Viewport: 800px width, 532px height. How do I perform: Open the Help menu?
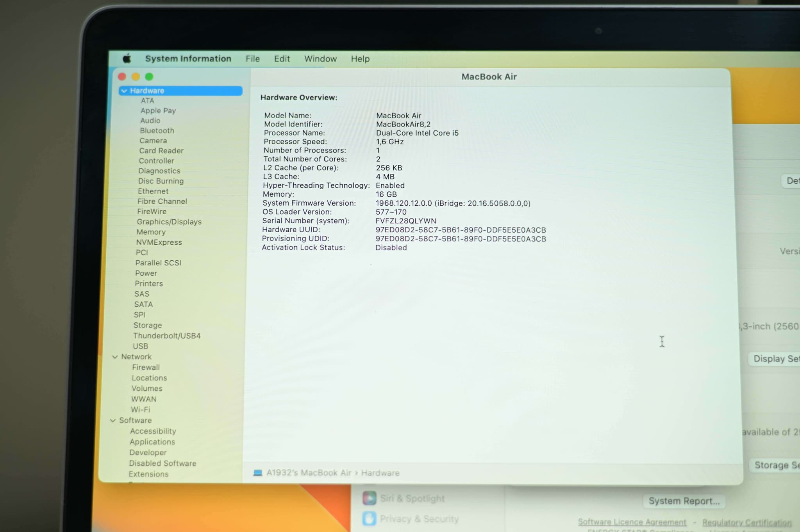click(x=360, y=59)
